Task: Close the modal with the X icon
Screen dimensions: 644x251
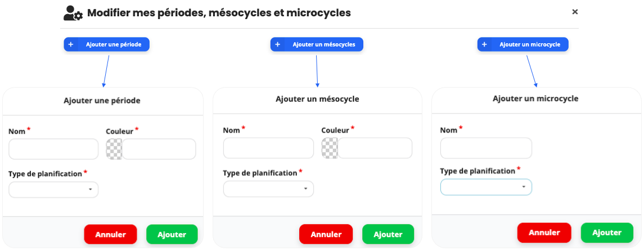Action: coord(575,12)
